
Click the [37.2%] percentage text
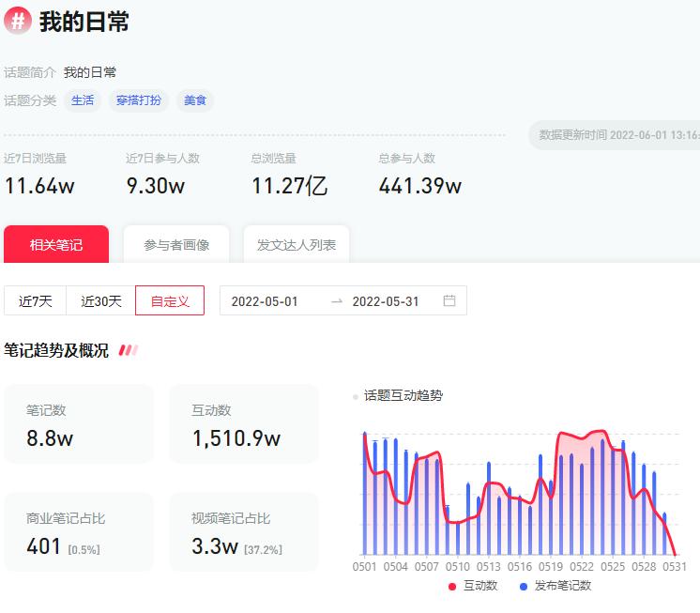click(x=263, y=549)
